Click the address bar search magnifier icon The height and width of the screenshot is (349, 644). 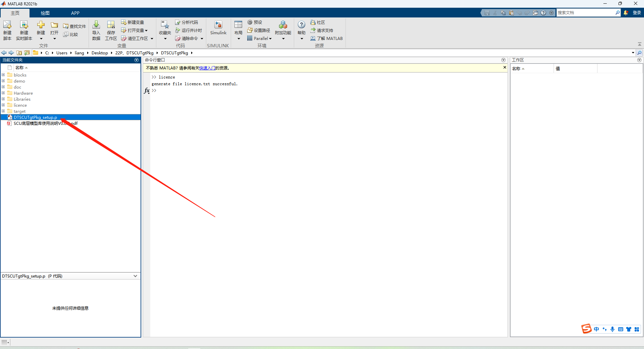click(x=640, y=53)
